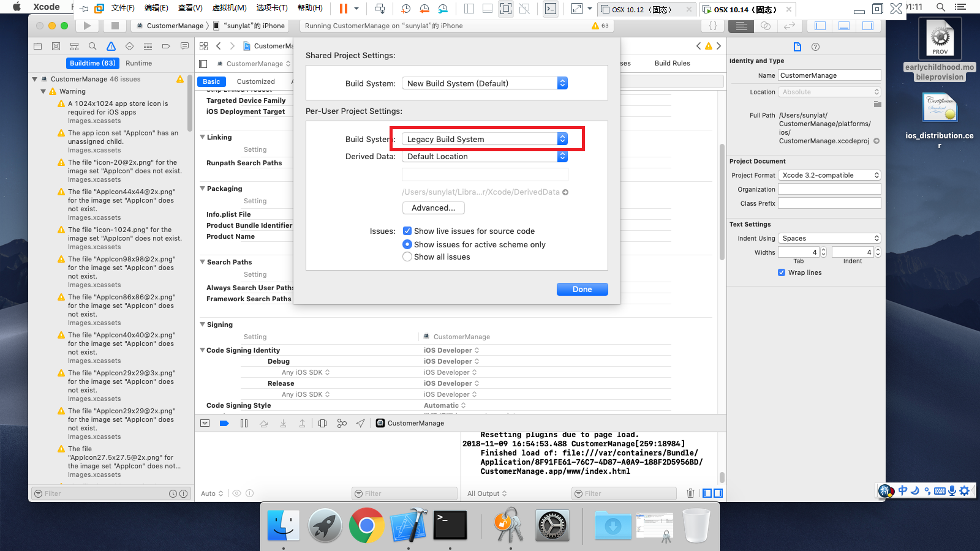Switch to the Runtime issues tab
This screenshot has width=980, height=551.
[139, 63]
